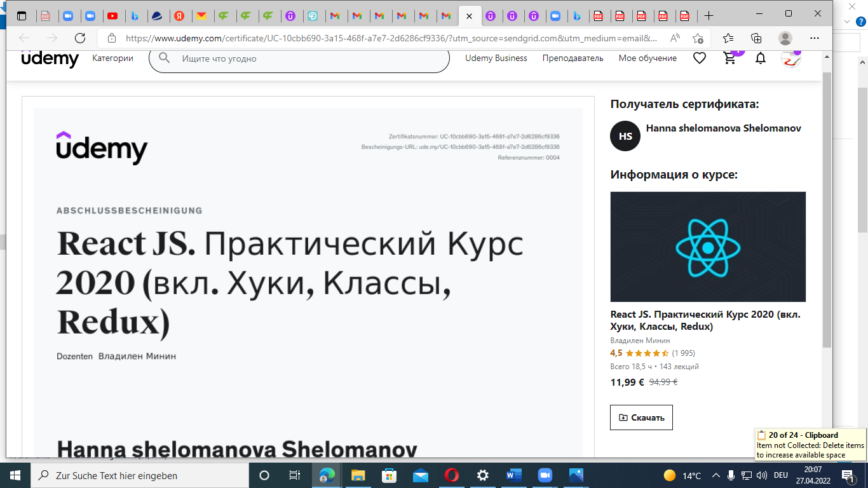This screenshot has width=868, height=488.
Task: Click the Referenznummer: 0004 text
Action: 529,158
